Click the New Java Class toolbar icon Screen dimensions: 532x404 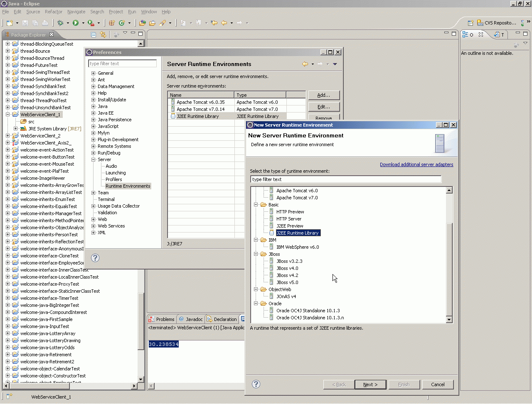pos(122,23)
